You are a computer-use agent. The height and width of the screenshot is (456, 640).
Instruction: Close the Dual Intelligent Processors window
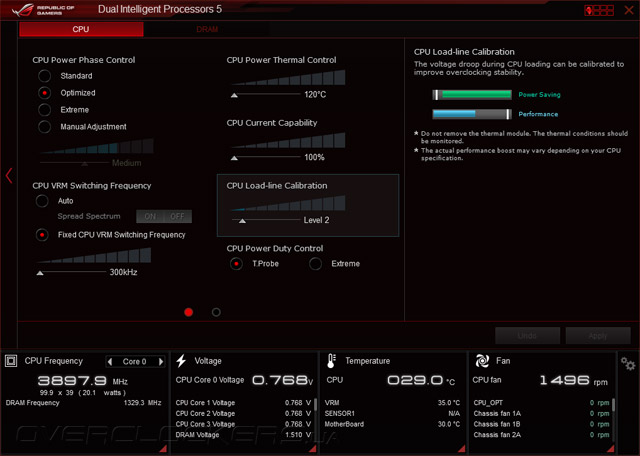click(629, 10)
